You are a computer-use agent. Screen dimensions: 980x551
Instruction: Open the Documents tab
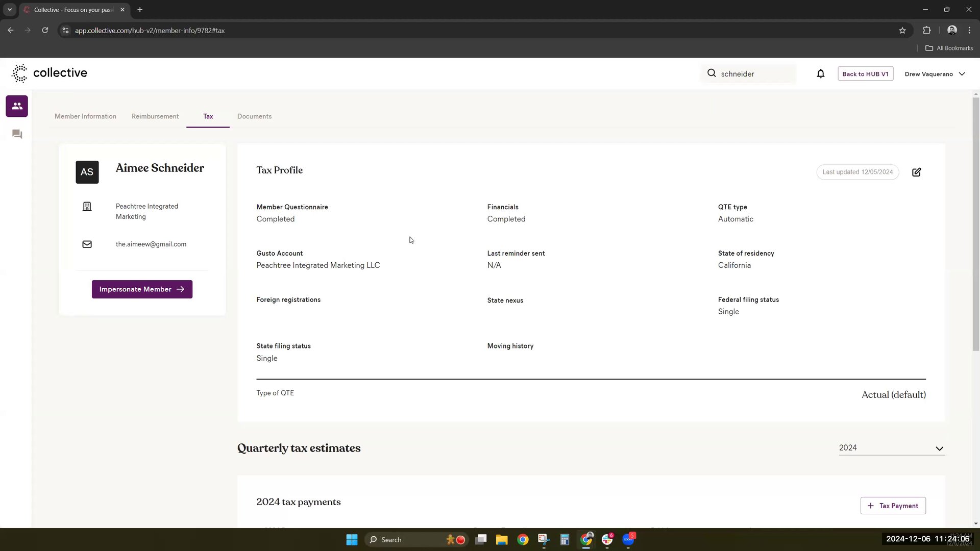tap(254, 116)
